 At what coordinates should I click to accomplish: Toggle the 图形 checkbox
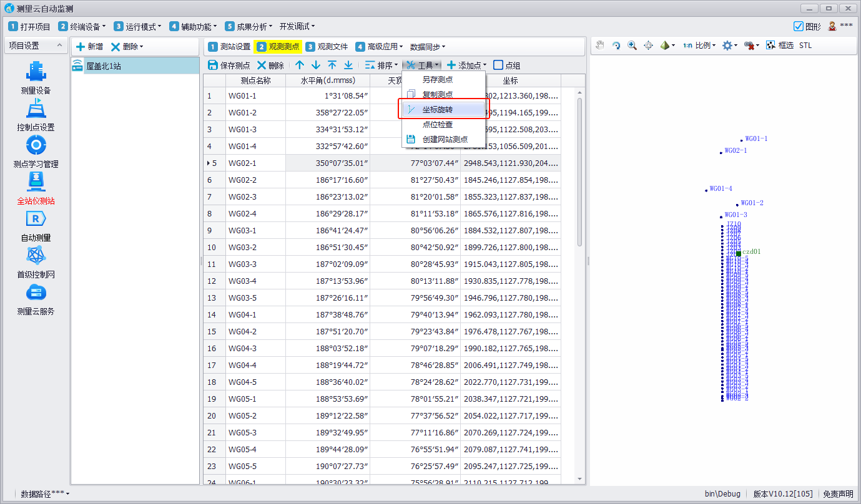coord(798,26)
